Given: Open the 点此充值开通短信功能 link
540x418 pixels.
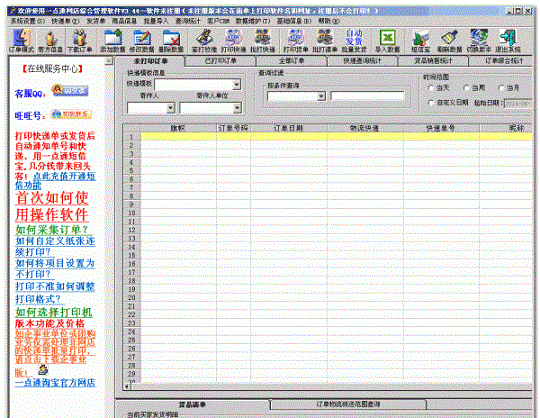Looking at the screenshot, I should (55, 181).
